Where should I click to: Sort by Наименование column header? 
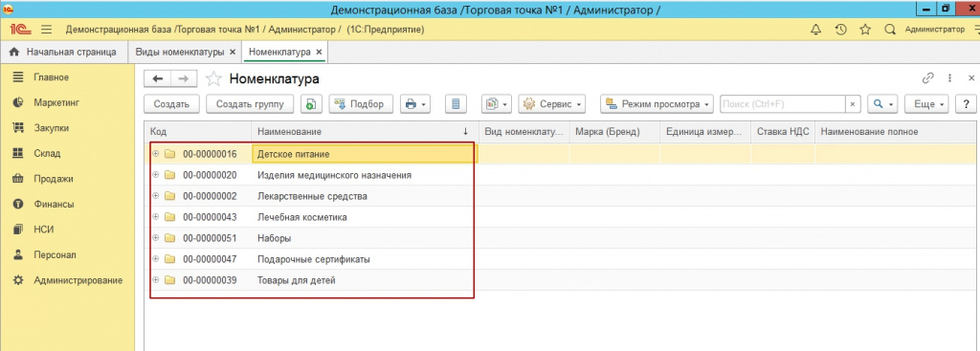[365, 132]
